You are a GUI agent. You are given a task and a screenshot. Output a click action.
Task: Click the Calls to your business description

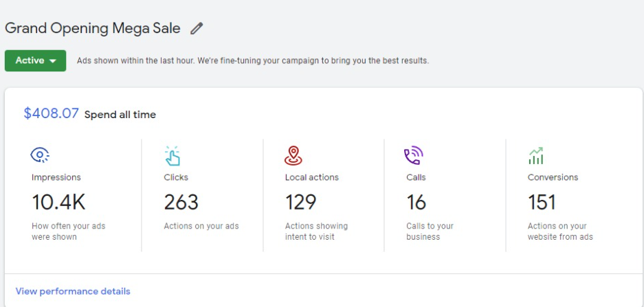click(430, 231)
